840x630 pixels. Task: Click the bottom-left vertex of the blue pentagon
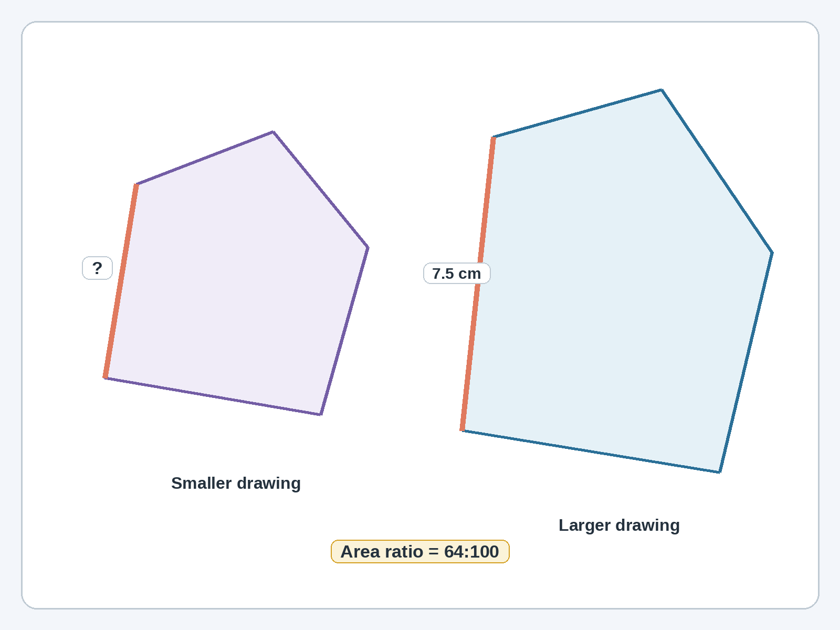(x=462, y=430)
